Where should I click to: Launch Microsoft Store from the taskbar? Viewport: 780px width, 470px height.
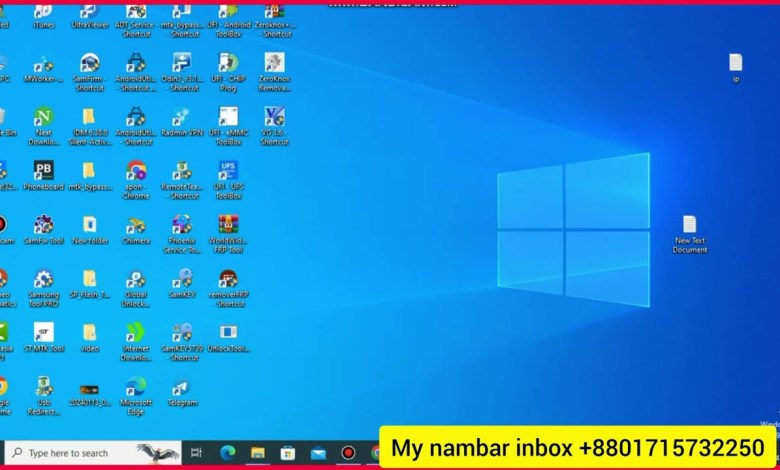tap(287, 453)
